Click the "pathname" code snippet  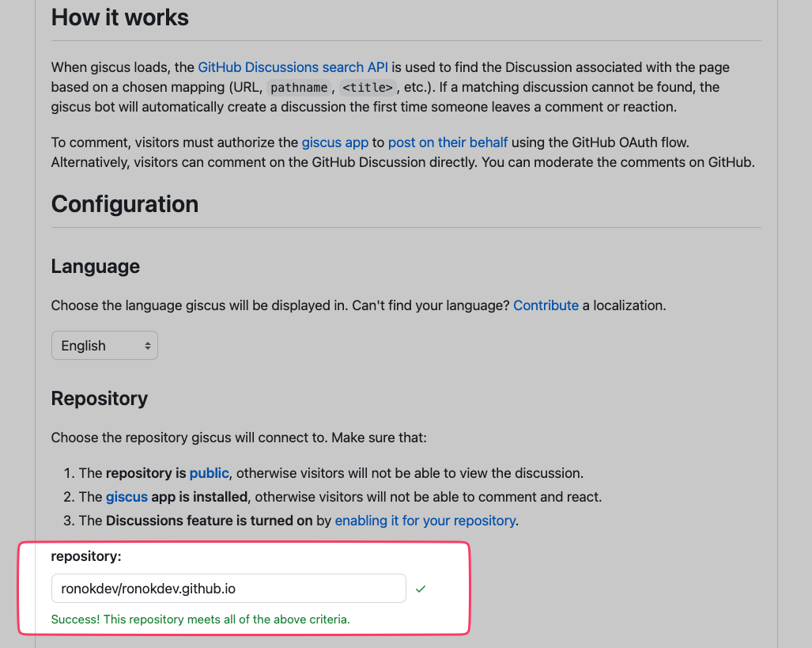tap(299, 87)
